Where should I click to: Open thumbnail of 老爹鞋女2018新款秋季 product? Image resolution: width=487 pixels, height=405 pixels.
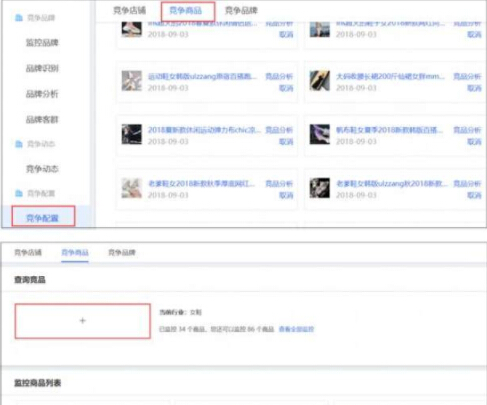click(132, 188)
